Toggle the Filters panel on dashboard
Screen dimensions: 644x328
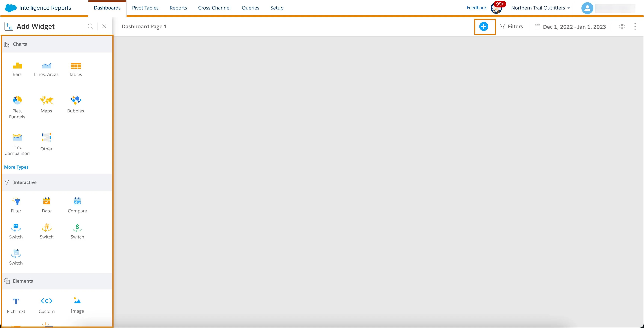click(x=511, y=26)
